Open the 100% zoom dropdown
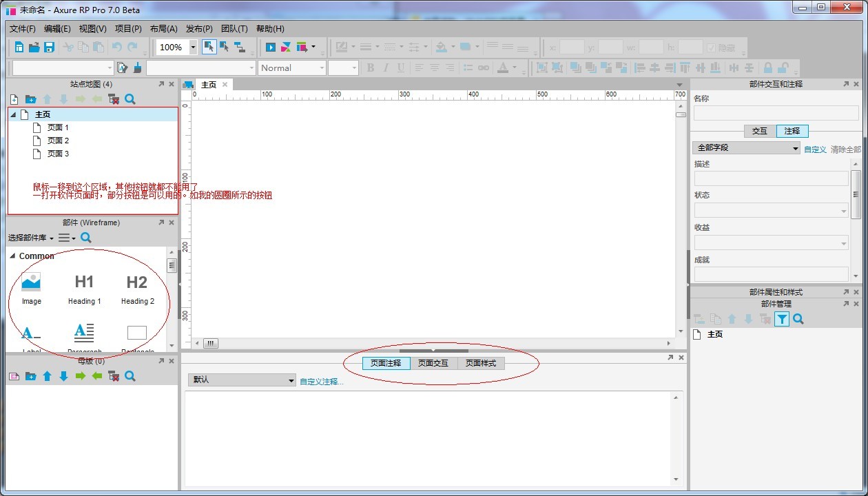 click(193, 48)
